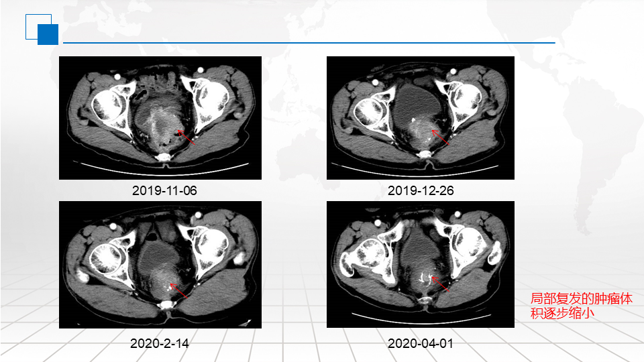Click the date caption 2020-2-14
Viewport: 644px width, 362px height.
pos(160,343)
